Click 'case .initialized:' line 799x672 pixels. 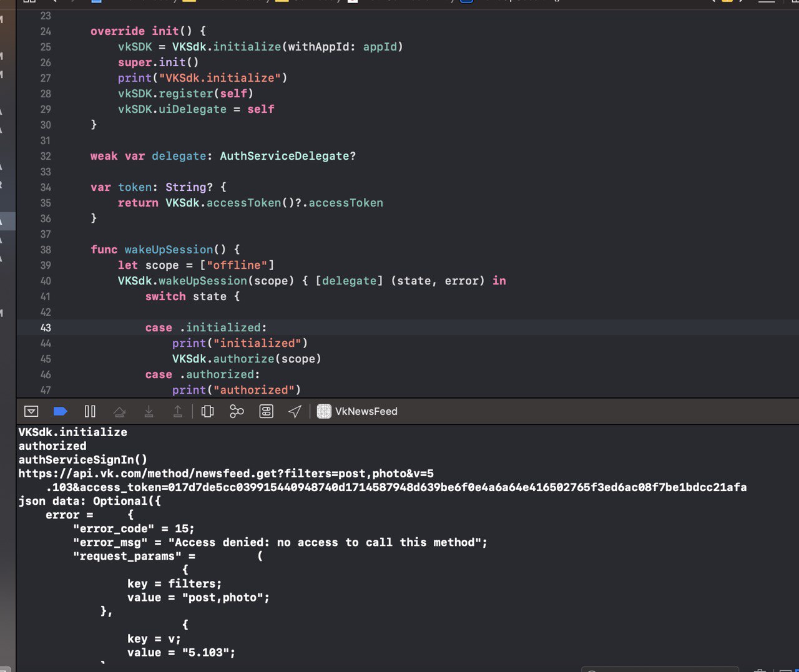[206, 328]
